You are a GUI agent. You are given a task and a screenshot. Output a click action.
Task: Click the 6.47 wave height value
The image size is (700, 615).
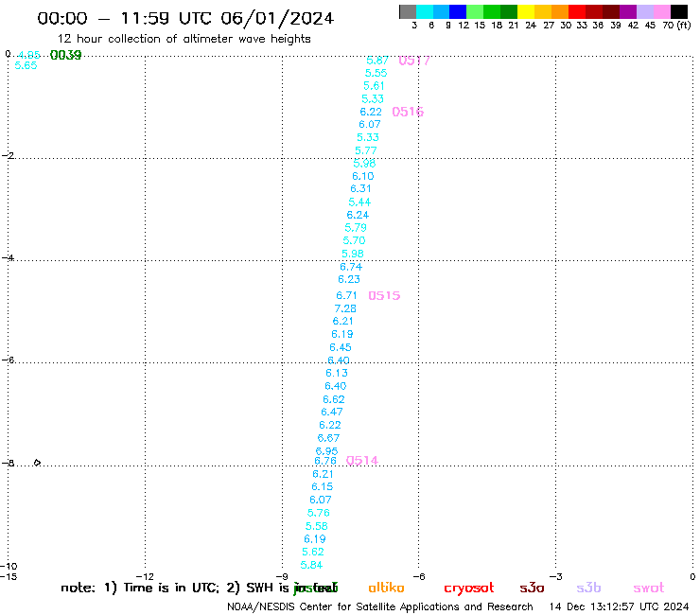tap(332, 412)
